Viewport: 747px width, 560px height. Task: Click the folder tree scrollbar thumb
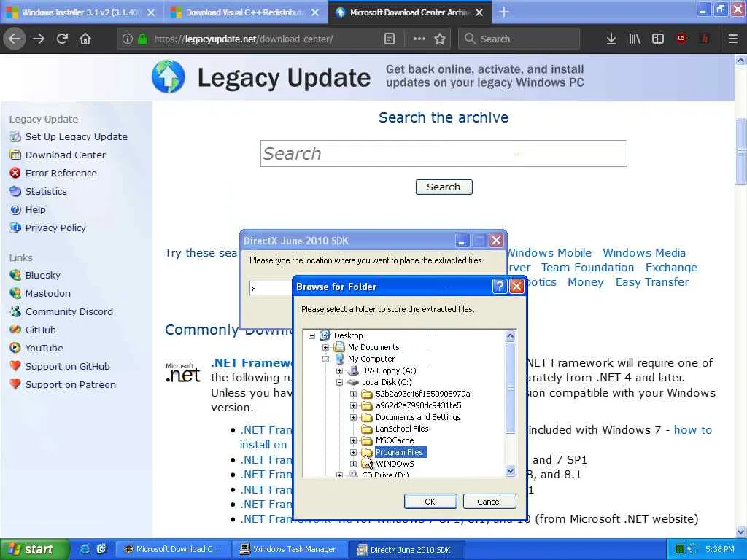click(x=510, y=388)
